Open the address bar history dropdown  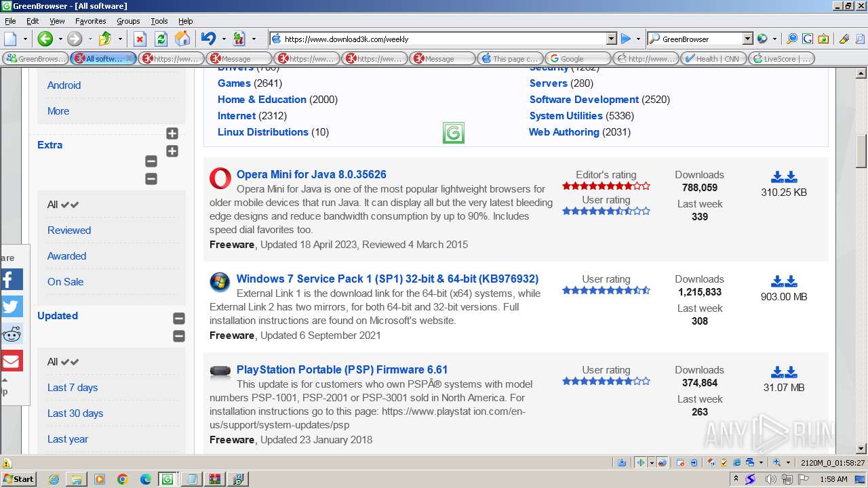coord(611,39)
